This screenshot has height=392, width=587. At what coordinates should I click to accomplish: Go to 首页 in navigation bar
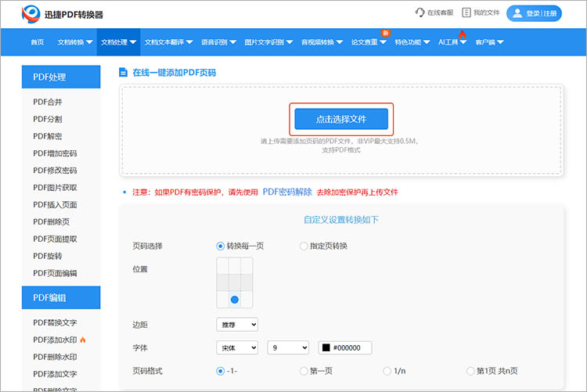coord(37,42)
